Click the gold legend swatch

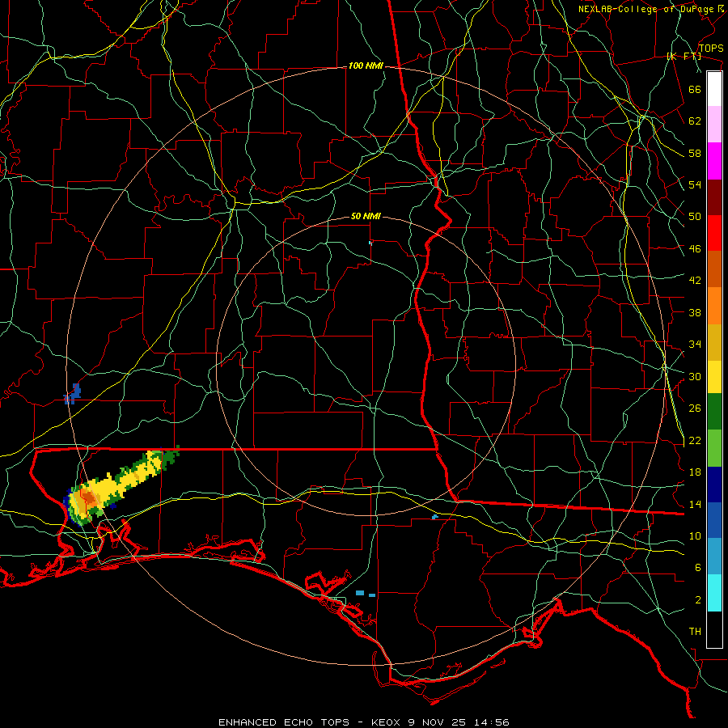click(714, 343)
